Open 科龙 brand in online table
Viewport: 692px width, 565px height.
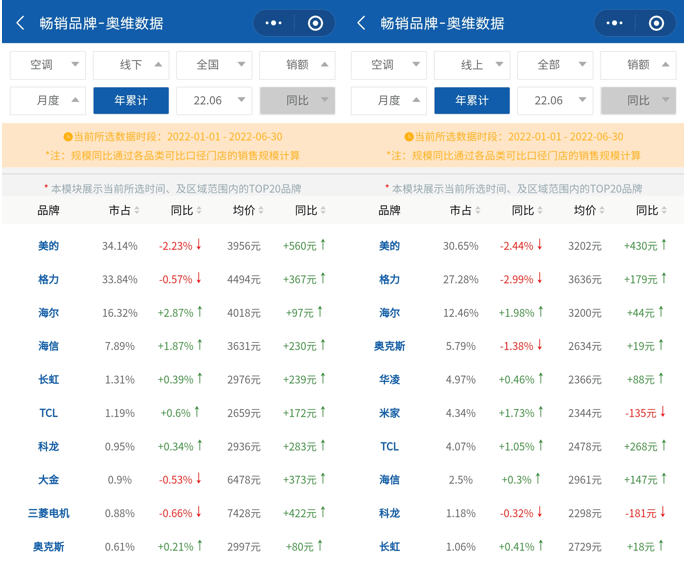point(389,513)
